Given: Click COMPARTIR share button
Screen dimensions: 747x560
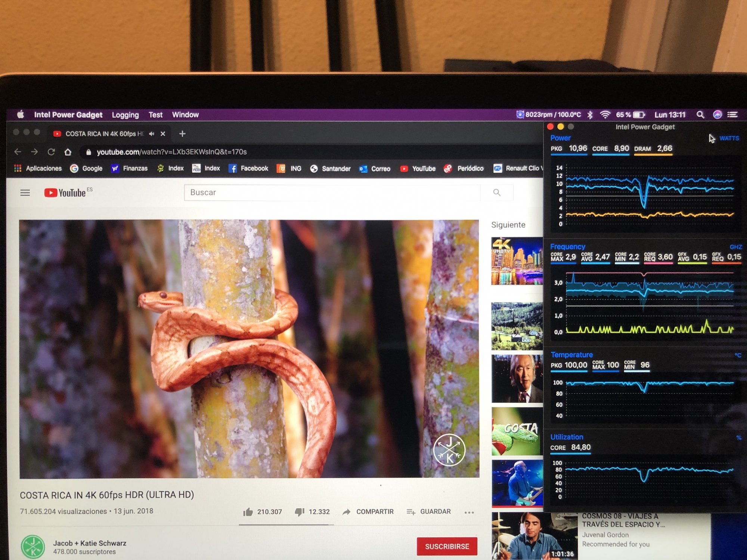Looking at the screenshot, I should point(368,511).
